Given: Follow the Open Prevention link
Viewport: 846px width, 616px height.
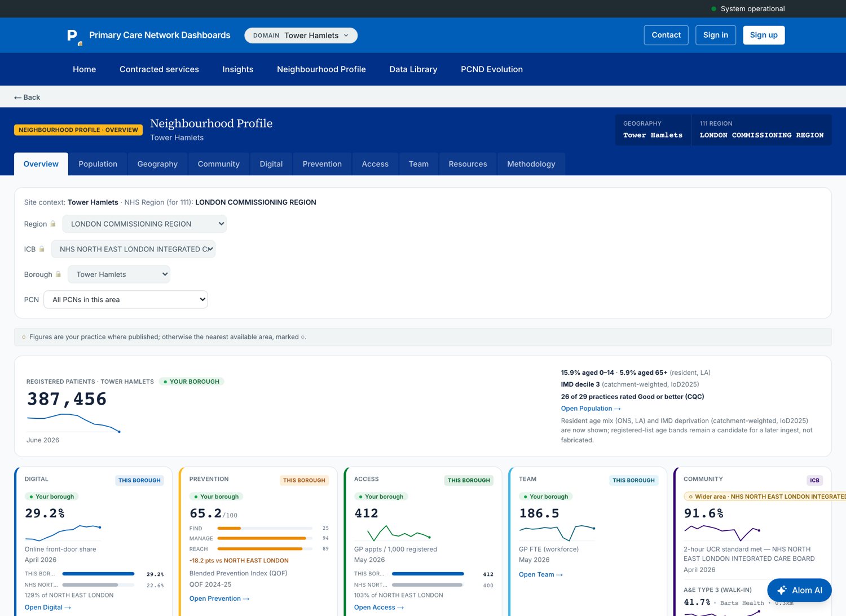Looking at the screenshot, I should 219,599.
